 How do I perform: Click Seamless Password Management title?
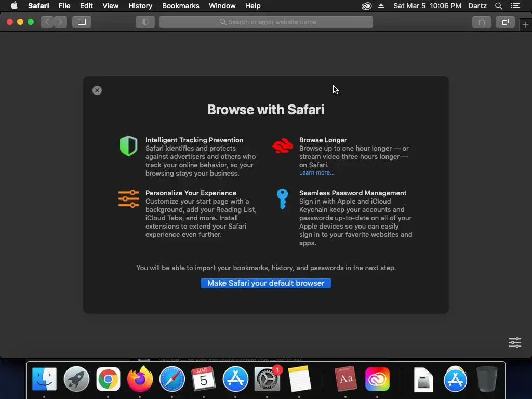pyautogui.click(x=353, y=193)
